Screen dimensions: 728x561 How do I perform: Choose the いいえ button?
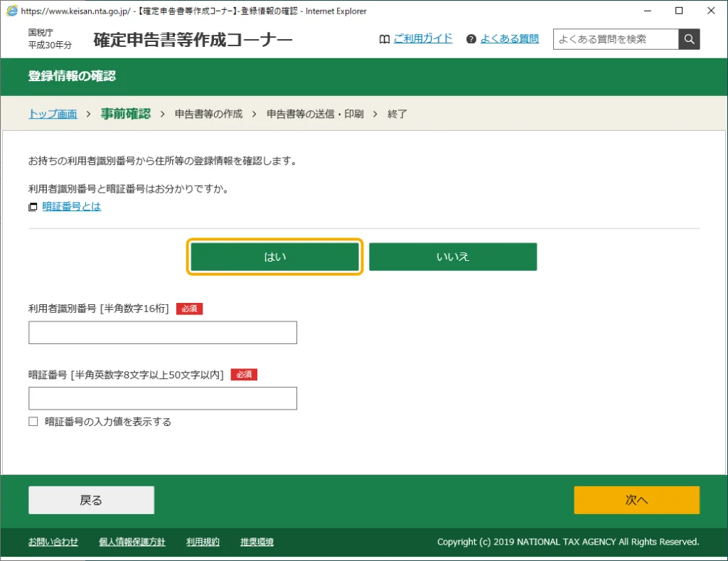tap(453, 257)
